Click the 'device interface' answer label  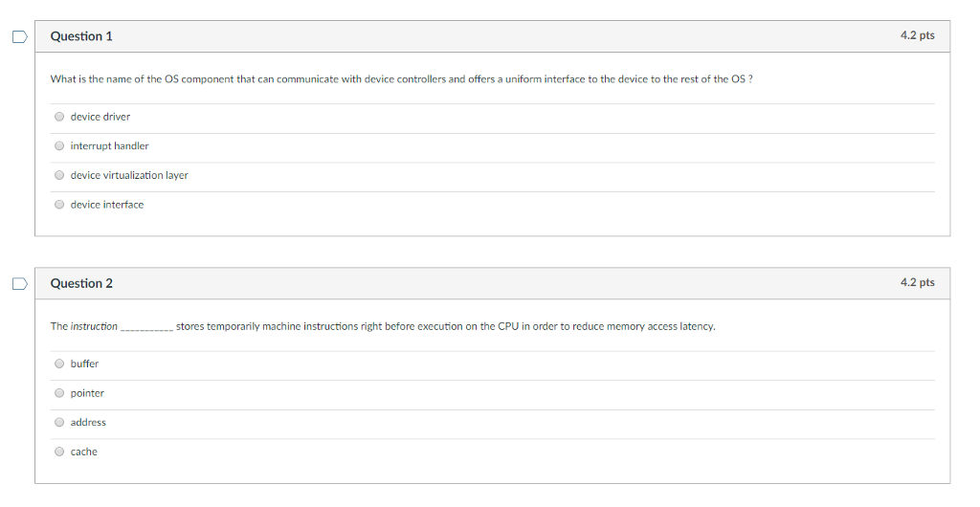(x=107, y=205)
